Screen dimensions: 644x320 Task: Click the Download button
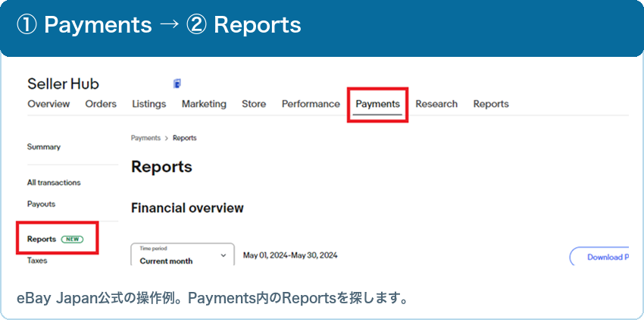(x=599, y=256)
